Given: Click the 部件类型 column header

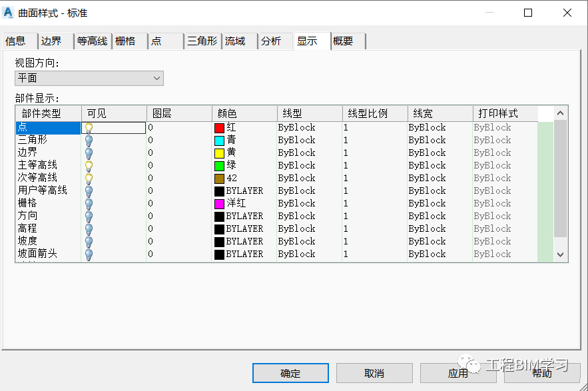Looking at the screenshot, I should (49, 113).
